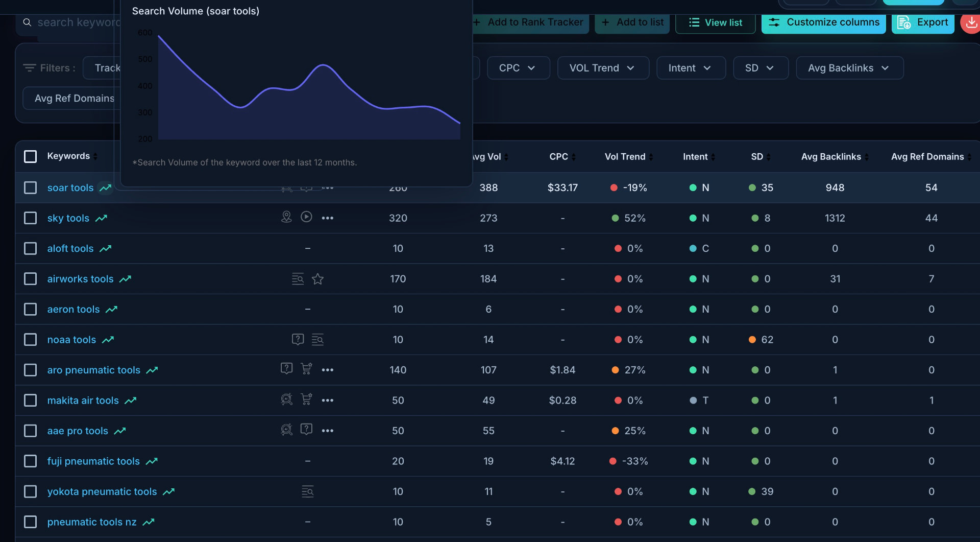Click the search volume chart area for soar tools
This screenshot has height=542, width=980.
[x=309, y=86]
